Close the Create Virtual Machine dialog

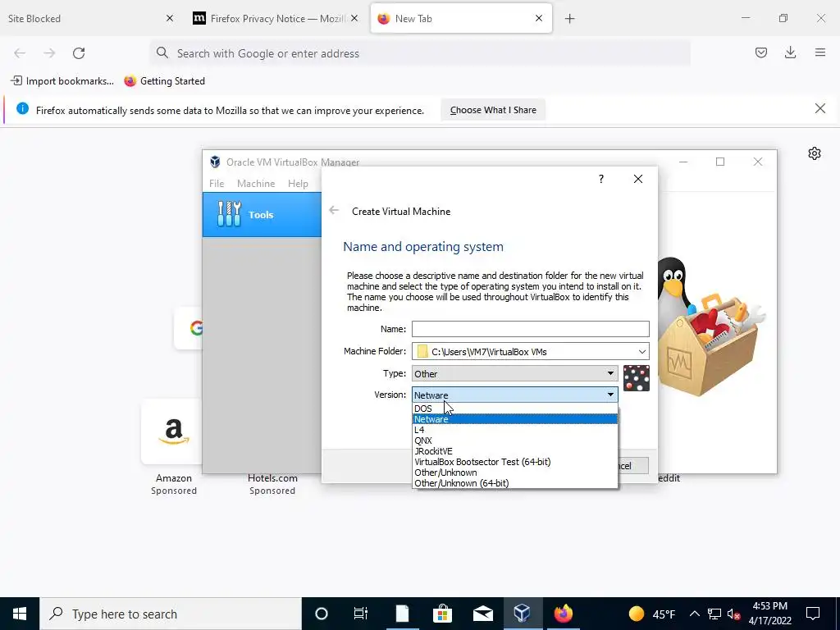click(638, 179)
